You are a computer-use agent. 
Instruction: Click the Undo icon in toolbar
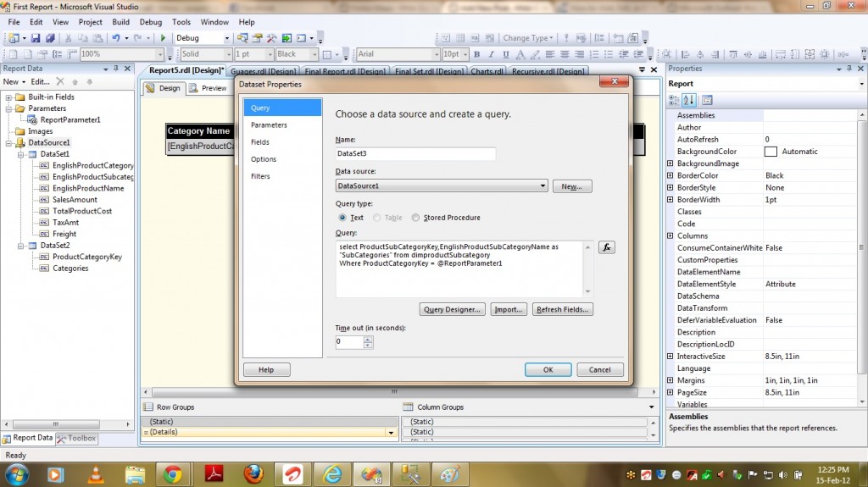pos(115,38)
